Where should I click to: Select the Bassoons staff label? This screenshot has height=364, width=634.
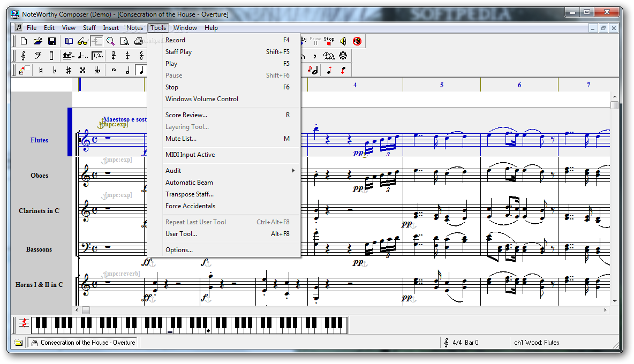(x=39, y=249)
